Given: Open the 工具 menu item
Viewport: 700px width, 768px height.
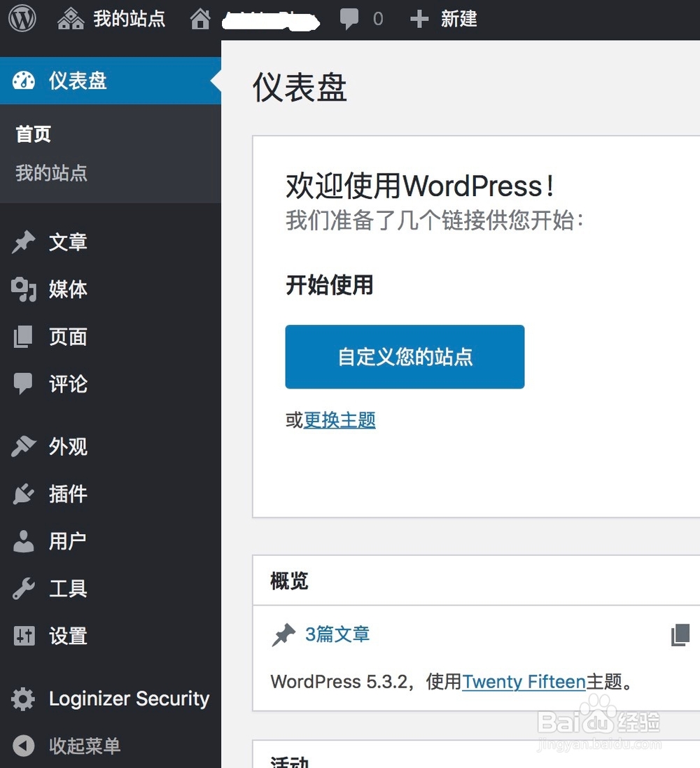Looking at the screenshot, I should pyautogui.click(x=111, y=588).
